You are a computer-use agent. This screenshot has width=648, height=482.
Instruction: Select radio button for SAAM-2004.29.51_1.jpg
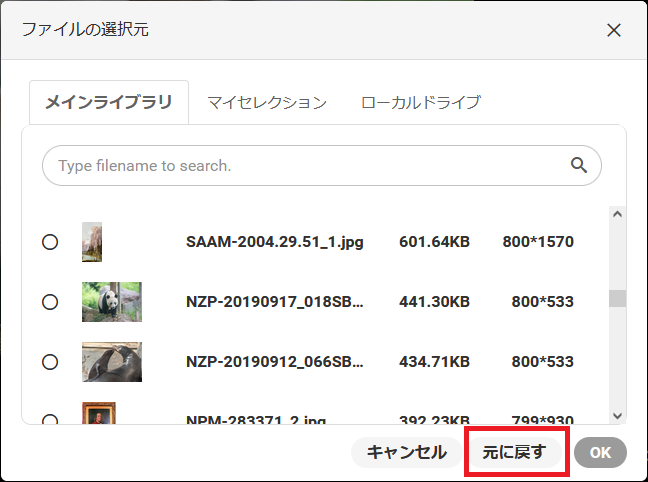click(x=50, y=242)
